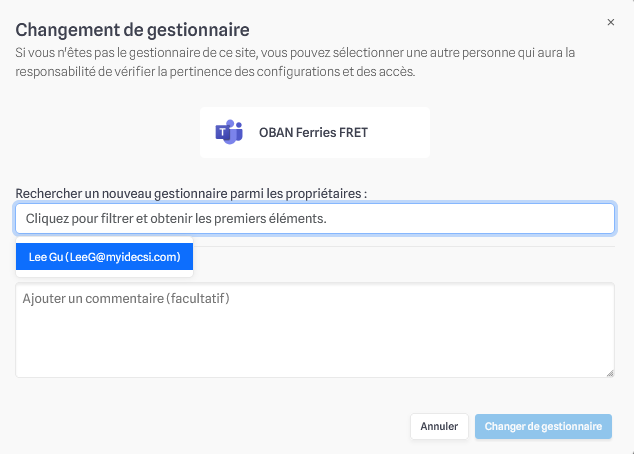Cancel with the Annuler button
634x454 pixels.
click(439, 426)
